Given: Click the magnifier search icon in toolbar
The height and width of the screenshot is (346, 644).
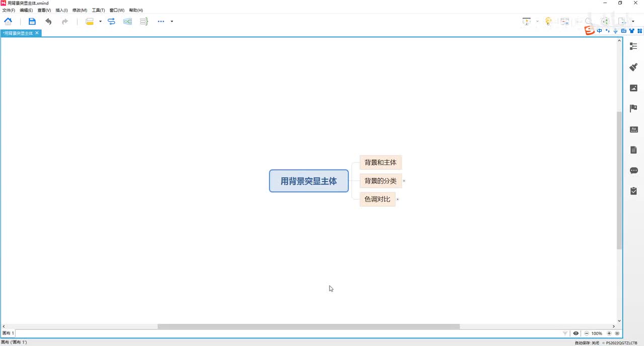Looking at the screenshot, I should coord(588,21).
